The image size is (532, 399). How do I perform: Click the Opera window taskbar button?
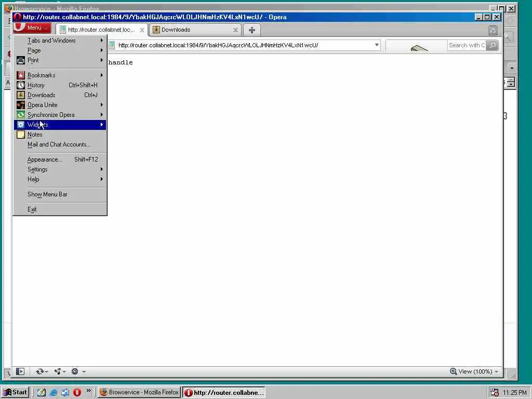(x=224, y=393)
